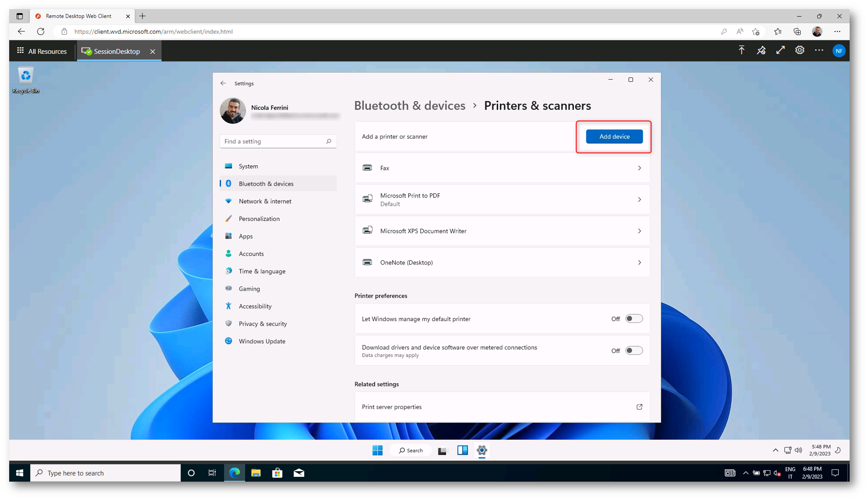Open web client more options ellipsis
Viewport: 868px width, 500px height.
point(819,51)
